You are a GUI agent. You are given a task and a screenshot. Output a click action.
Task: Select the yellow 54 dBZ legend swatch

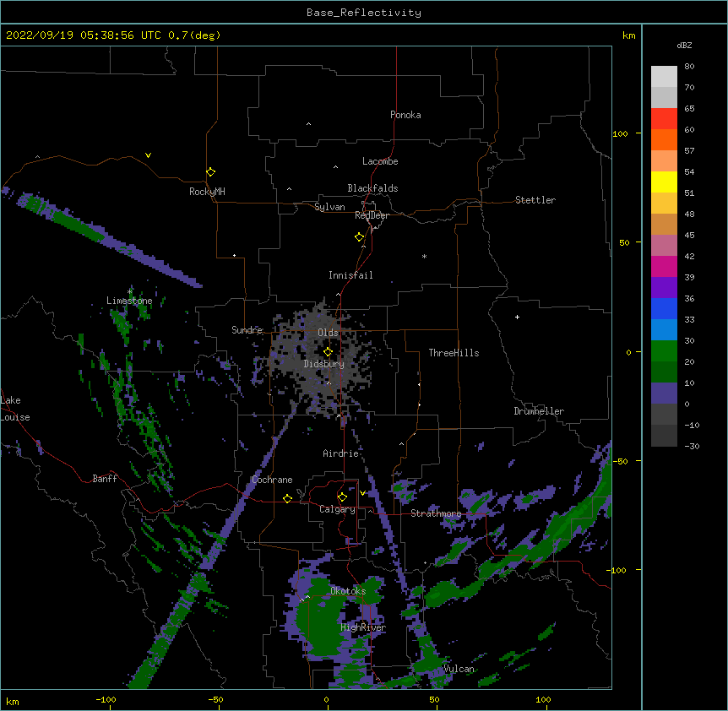664,182
